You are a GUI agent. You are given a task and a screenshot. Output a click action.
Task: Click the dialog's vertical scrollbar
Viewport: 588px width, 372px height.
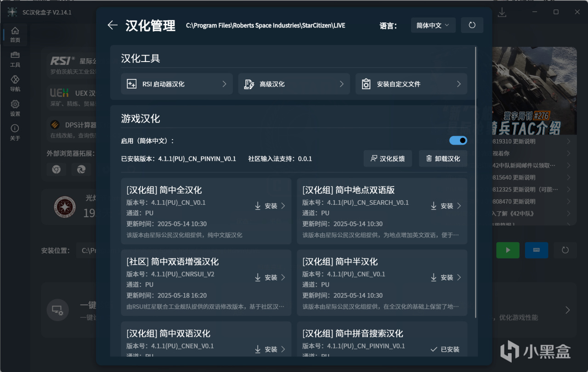[476, 181]
